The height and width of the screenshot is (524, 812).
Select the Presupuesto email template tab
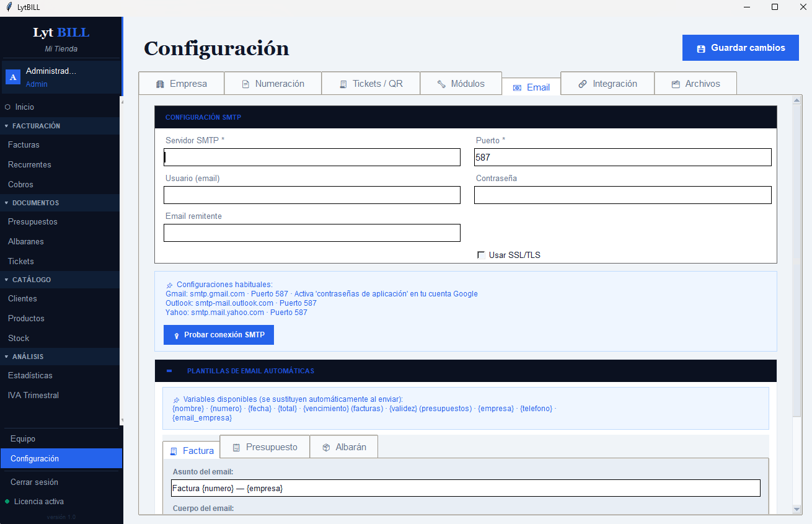[x=265, y=447]
